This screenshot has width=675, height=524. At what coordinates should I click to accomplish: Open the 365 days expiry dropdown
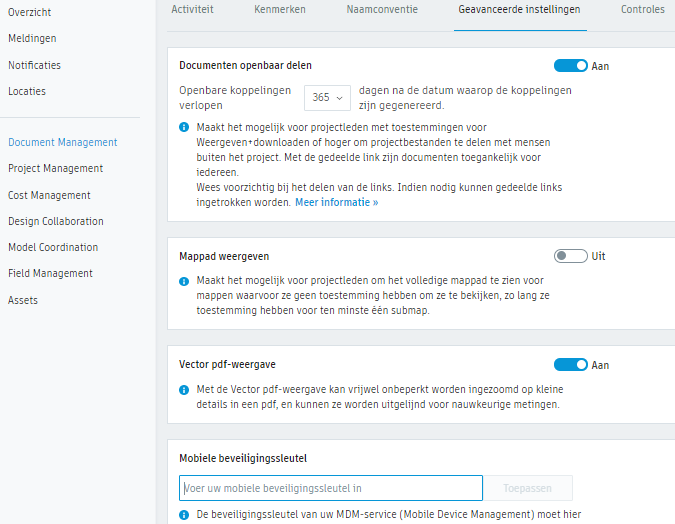327,97
